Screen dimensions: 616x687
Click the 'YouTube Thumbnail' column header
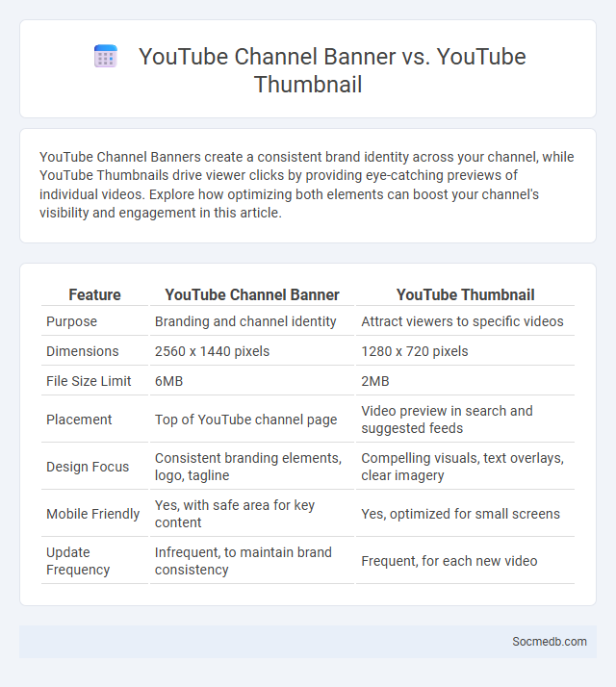(x=465, y=294)
